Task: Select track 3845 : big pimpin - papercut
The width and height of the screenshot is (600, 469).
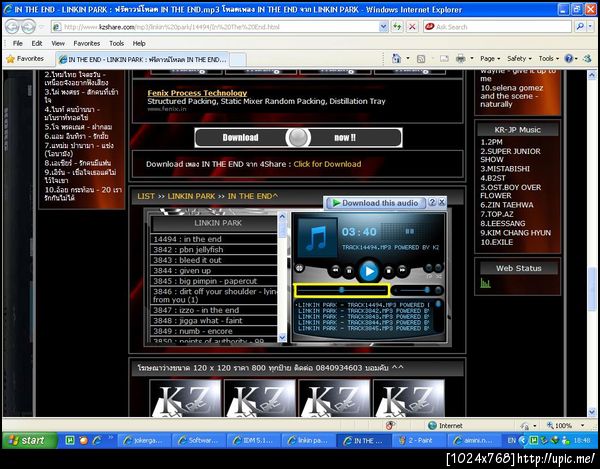Action: tap(214, 281)
